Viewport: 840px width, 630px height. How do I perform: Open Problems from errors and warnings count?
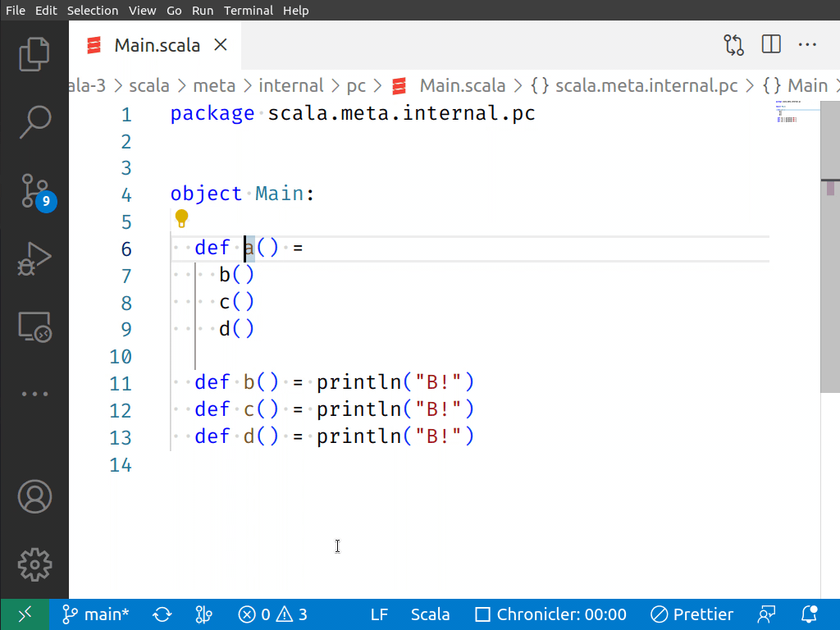pos(272,614)
